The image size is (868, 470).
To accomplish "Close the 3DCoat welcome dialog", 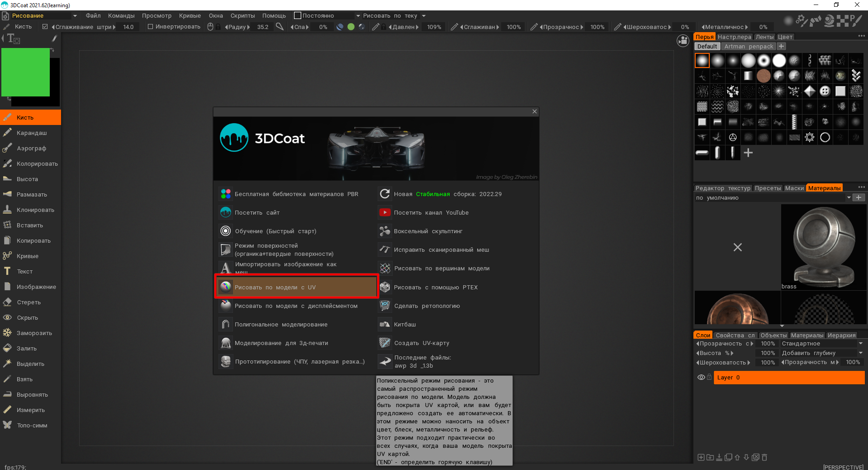I will [535, 111].
